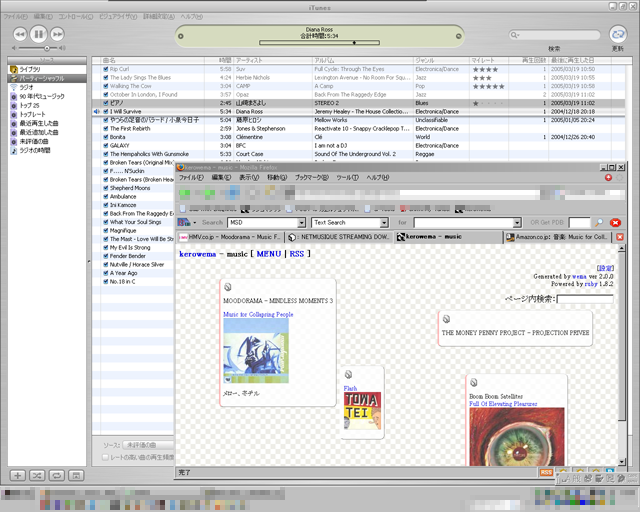Screen dimensions: 640x512
Task: Uncheck the Bonita song checkbox
Action: (x=106, y=137)
